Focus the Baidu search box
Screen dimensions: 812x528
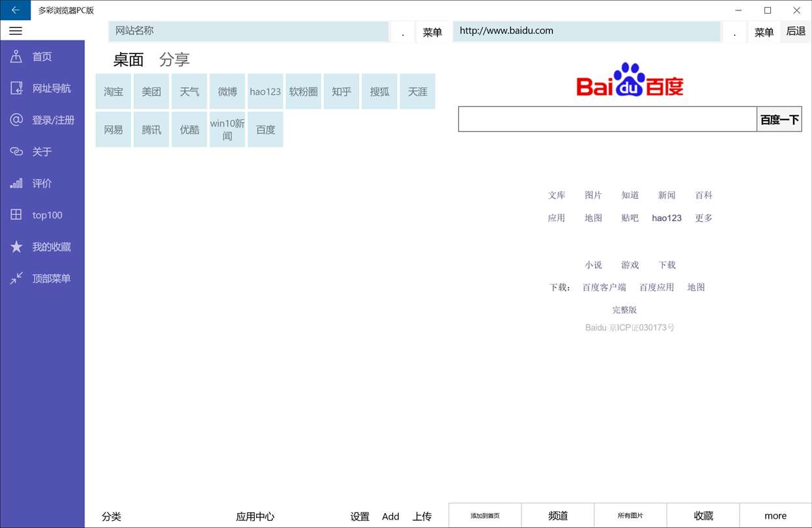point(607,119)
